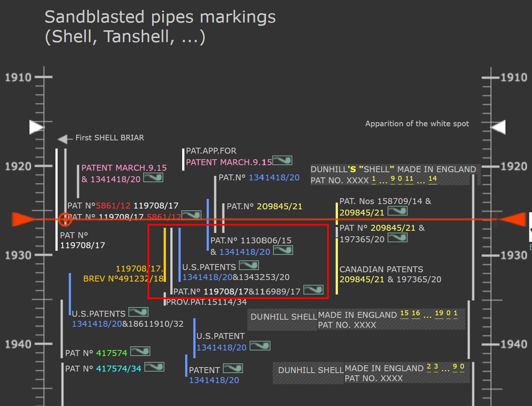Image resolution: width=532 pixels, height=406 pixels.
Task: Select yellow date code 19 link
Action: click(439, 314)
